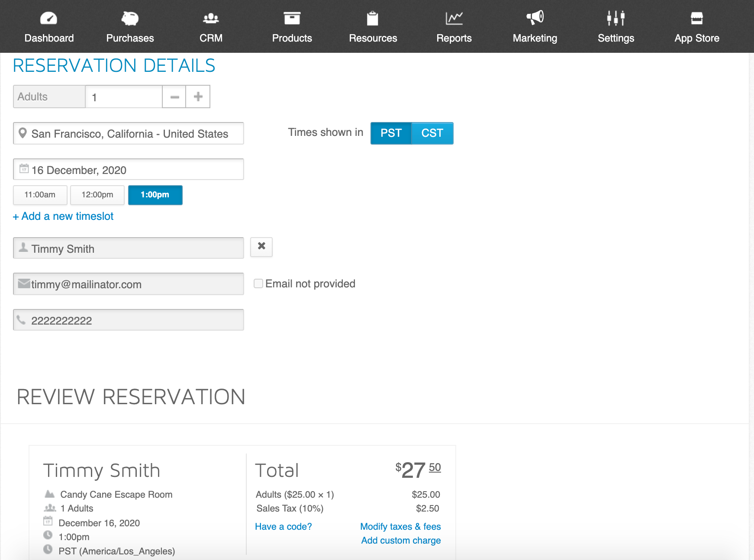Click the Candy Cane Escape Room icon
Viewport: 754px width, 560px height.
pyautogui.click(x=50, y=493)
